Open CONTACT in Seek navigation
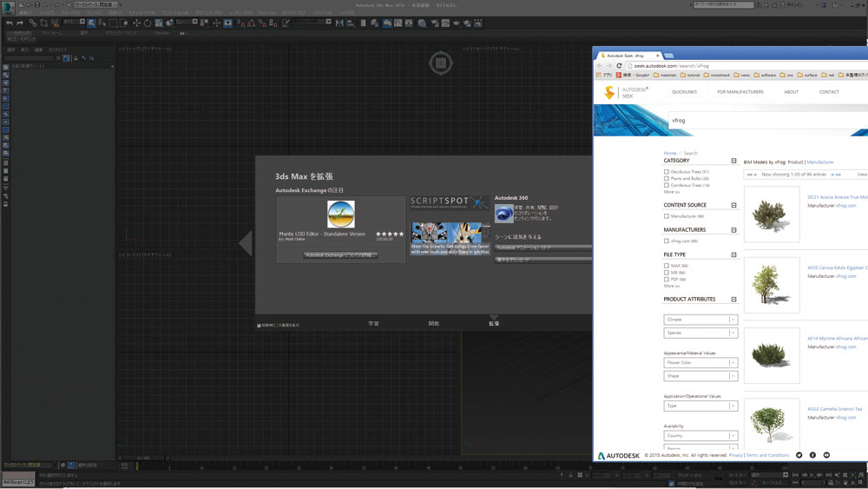This screenshot has height=489, width=868. click(x=829, y=92)
